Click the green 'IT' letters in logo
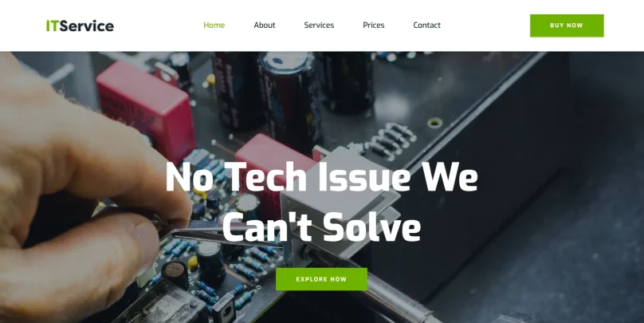 click(52, 26)
